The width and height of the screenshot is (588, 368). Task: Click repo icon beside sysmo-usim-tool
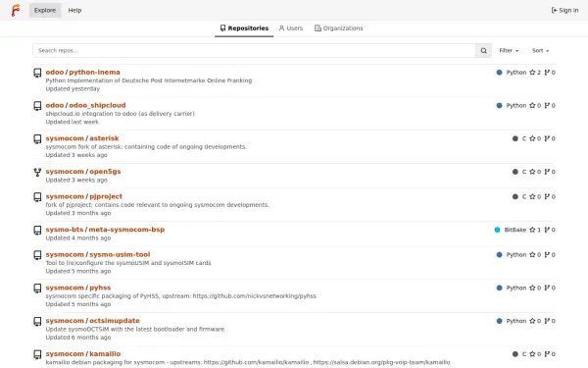coord(37,255)
